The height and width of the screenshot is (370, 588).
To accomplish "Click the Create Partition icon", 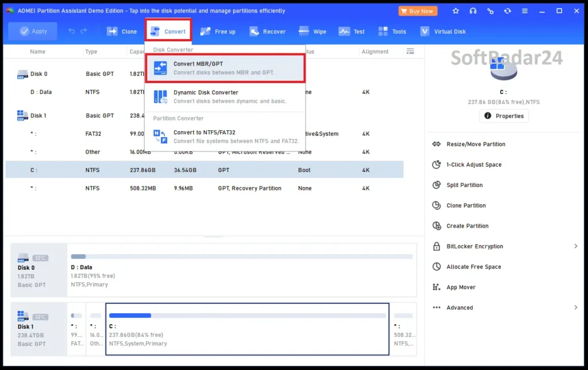I will [x=436, y=226].
